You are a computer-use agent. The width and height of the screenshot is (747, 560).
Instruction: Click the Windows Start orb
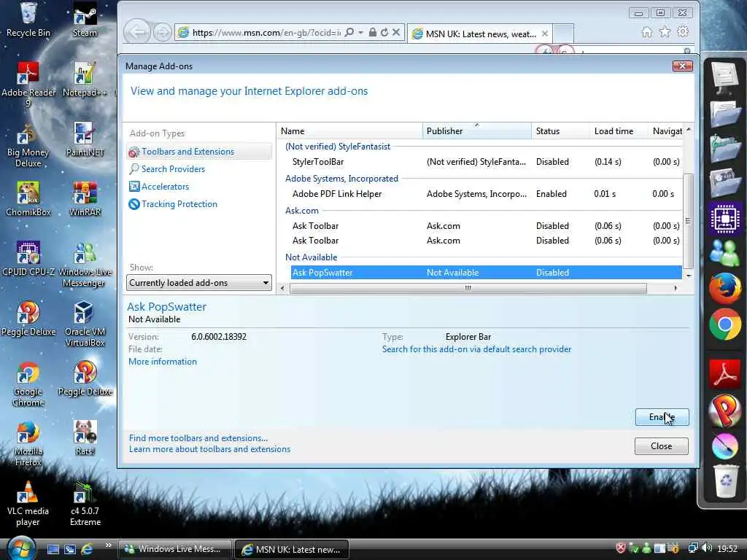coord(20,548)
